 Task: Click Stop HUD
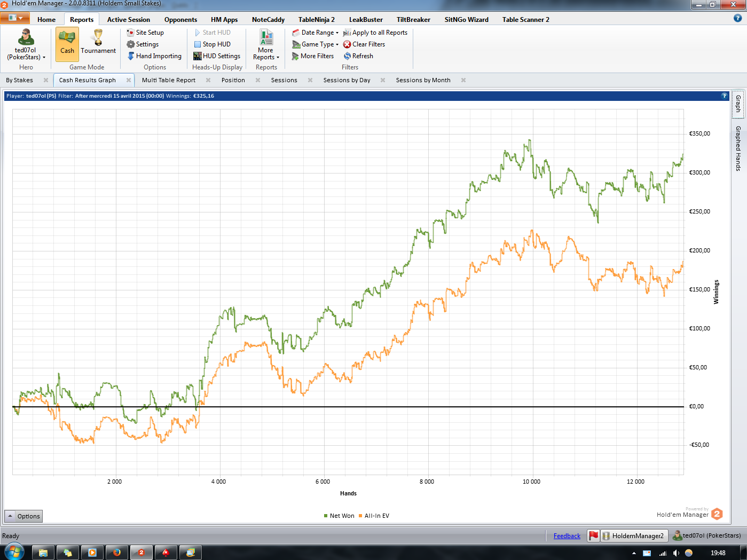(x=213, y=44)
